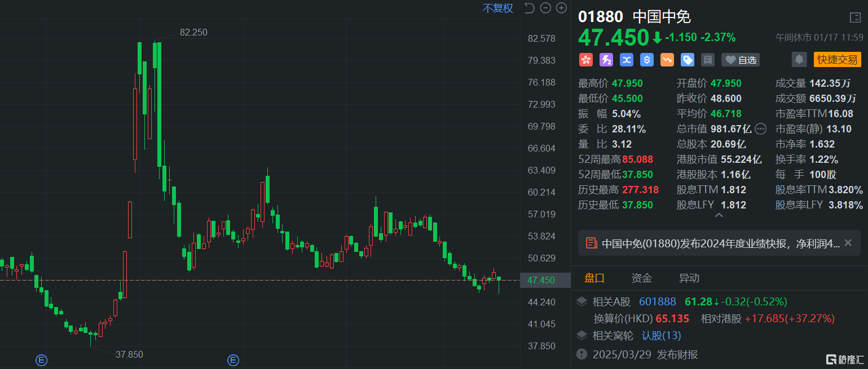Click the layers icon beside 相关窝轮
This screenshot has height=369, width=868.
tap(581, 336)
